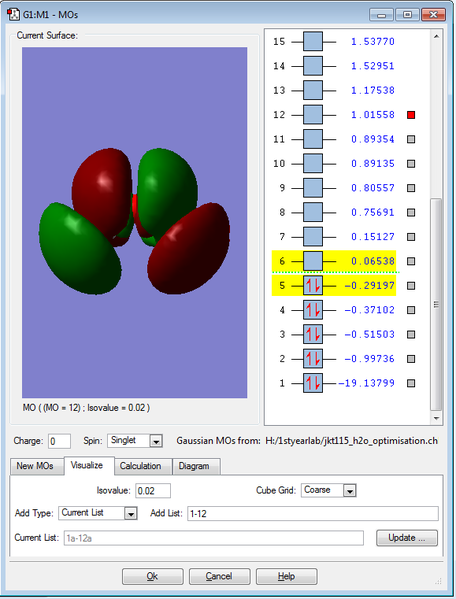Toggle surface marker for orbital 10
Screen dimensions: 456x599
point(411,164)
